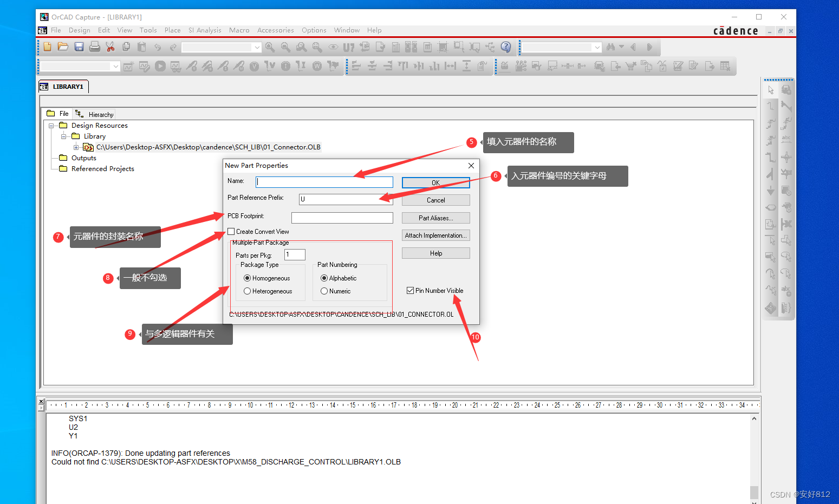Click the Attach Implementation button

click(435, 235)
